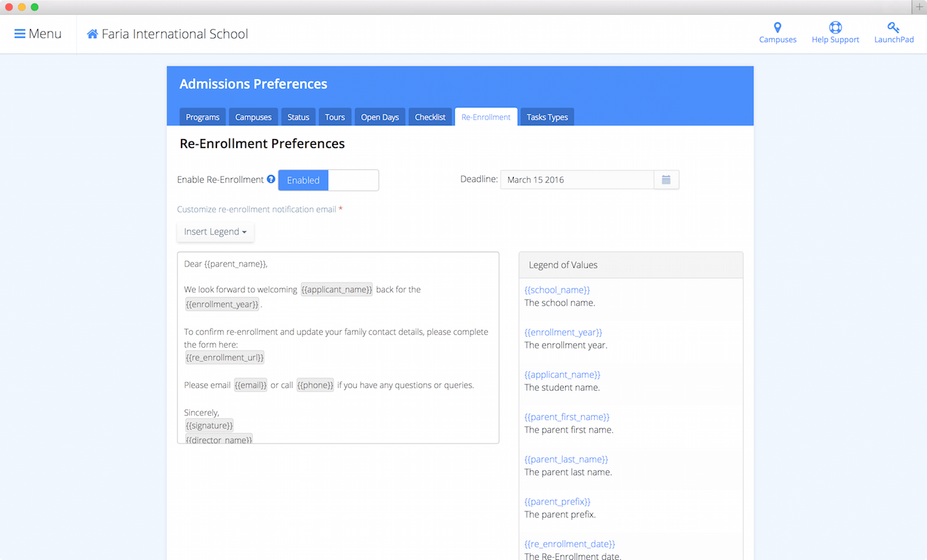The width and height of the screenshot is (927, 560).
Task: Click the "The parent prefix." description
Action: tap(560, 515)
